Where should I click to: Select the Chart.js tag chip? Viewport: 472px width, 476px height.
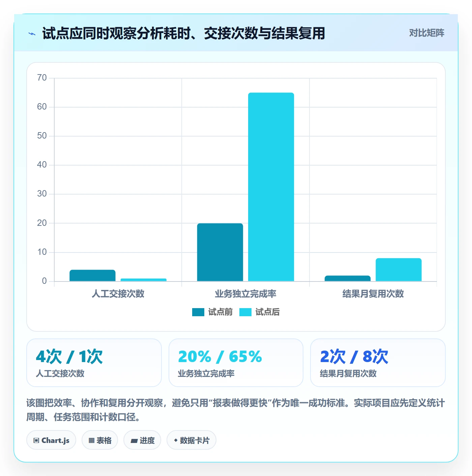[x=51, y=440]
